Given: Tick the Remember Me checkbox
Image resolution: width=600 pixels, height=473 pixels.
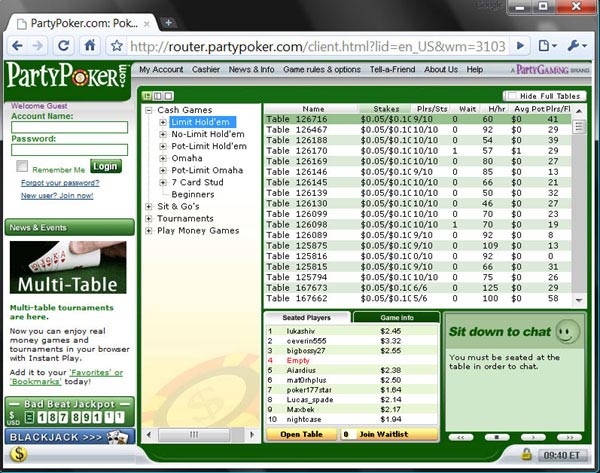Looking at the screenshot, I should 22,166.
